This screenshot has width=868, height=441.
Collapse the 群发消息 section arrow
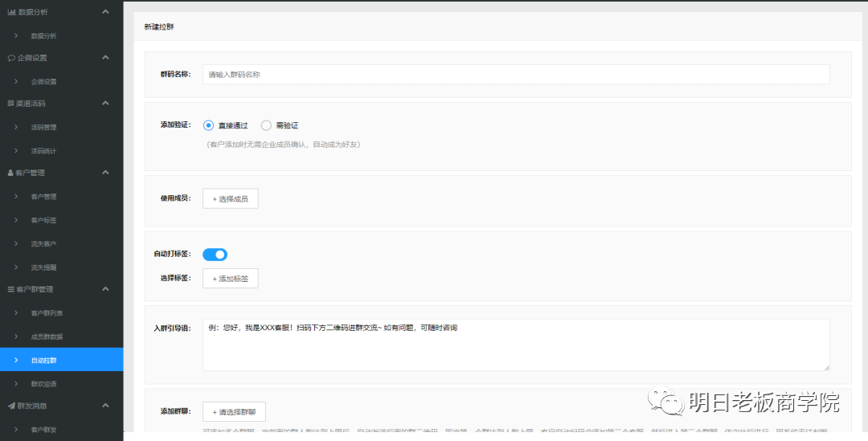[106, 405]
